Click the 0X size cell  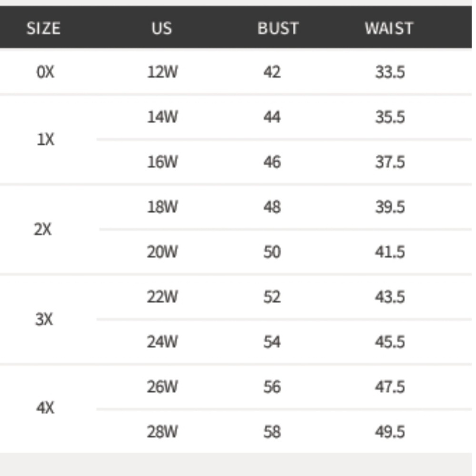pos(45,72)
